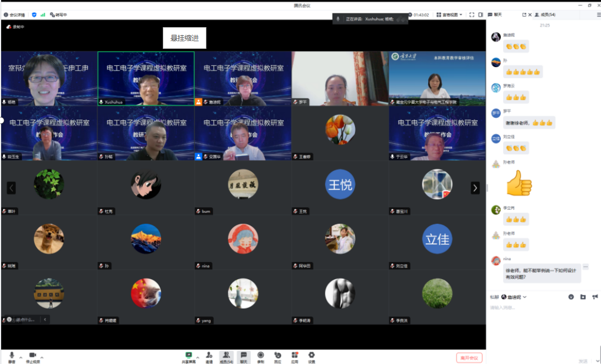Open the grid view layout dropdown
This screenshot has width=601, height=364.
point(449,15)
